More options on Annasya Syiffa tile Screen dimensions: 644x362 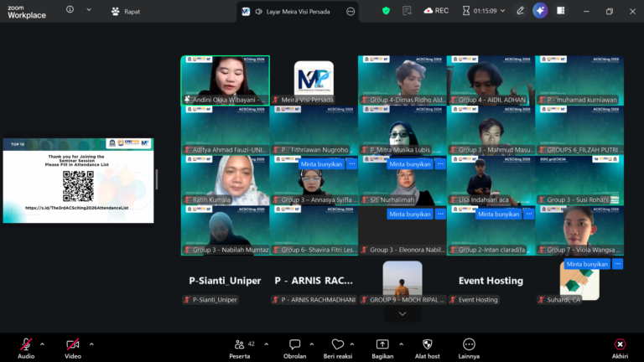pos(352,164)
